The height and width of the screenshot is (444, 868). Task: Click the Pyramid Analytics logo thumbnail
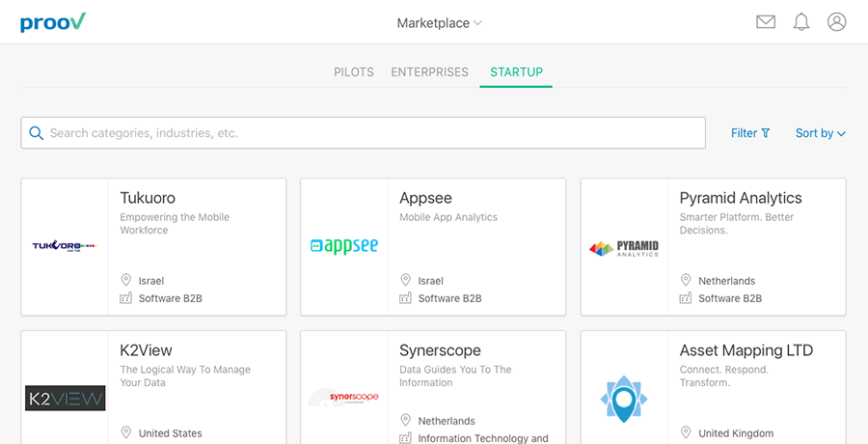(624, 248)
